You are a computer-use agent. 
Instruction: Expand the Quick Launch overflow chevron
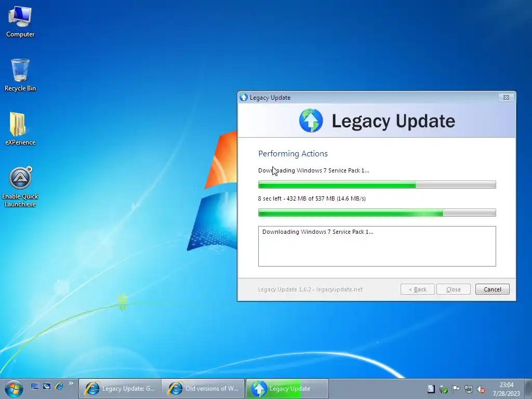(x=71, y=383)
